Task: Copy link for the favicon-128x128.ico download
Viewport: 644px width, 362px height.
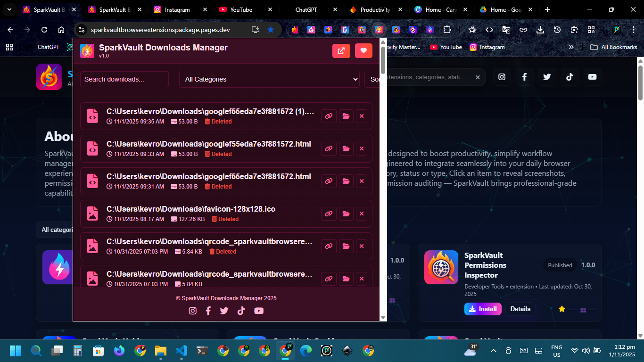Action: (x=329, y=214)
